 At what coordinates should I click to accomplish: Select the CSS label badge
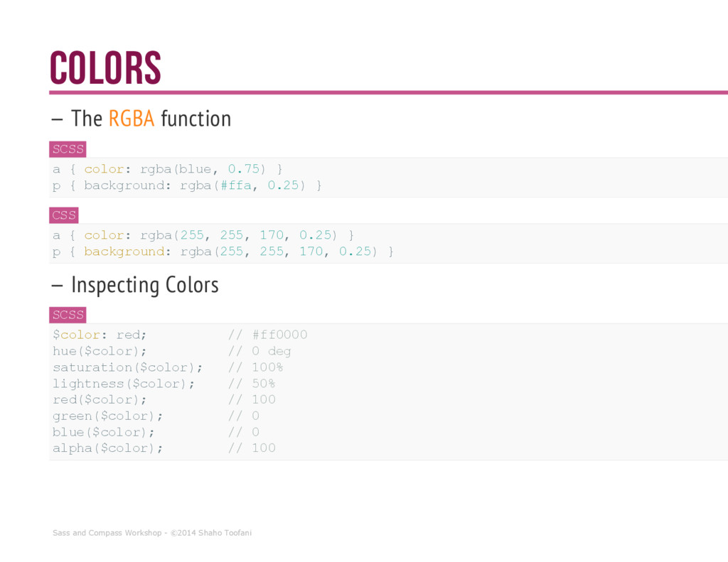click(x=64, y=215)
